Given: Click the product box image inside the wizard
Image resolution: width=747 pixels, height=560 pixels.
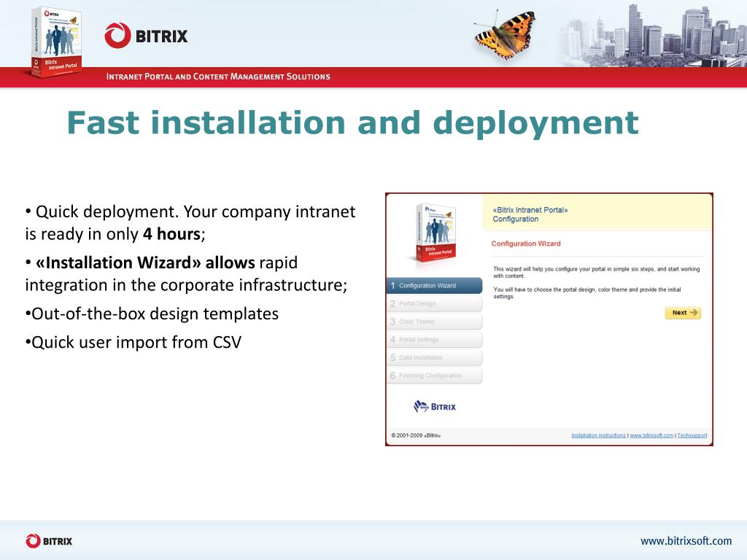Looking at the screenshot, I should point(435,233).
